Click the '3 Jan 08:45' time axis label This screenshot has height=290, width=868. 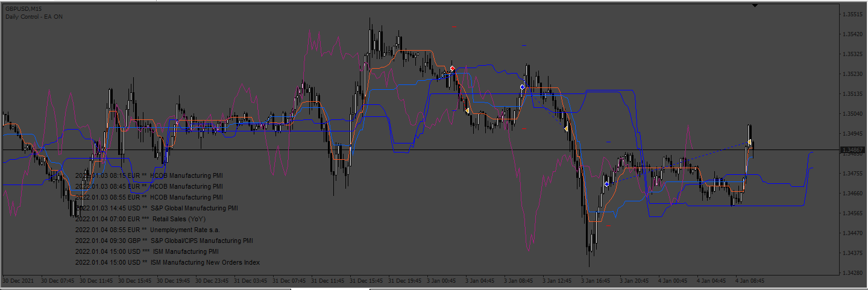point(520,280)
